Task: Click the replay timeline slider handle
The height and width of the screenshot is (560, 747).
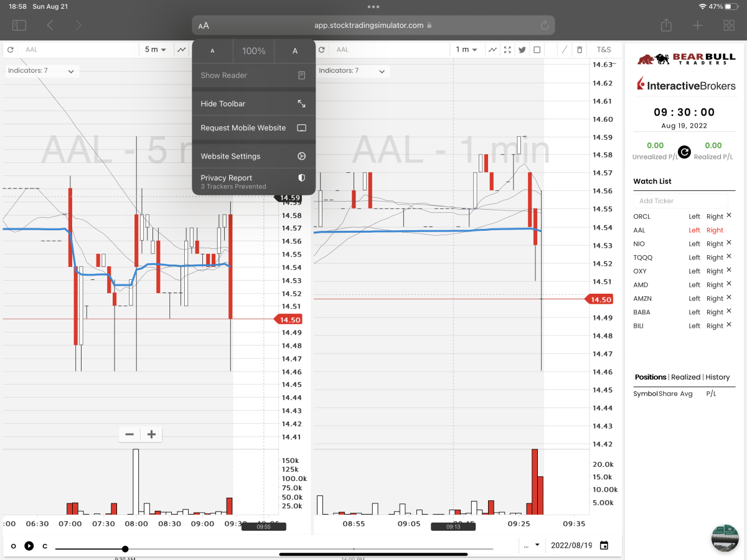Action: tap(125, 549)
